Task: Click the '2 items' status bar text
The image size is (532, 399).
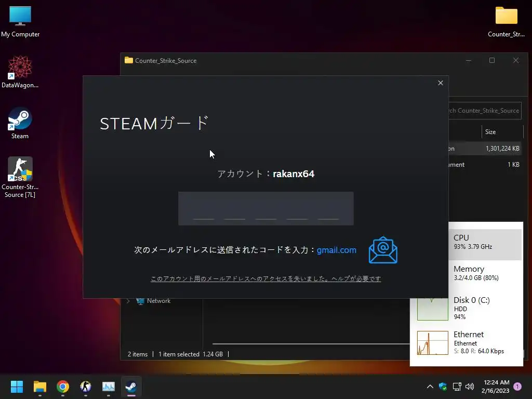Action: point(137,354)
